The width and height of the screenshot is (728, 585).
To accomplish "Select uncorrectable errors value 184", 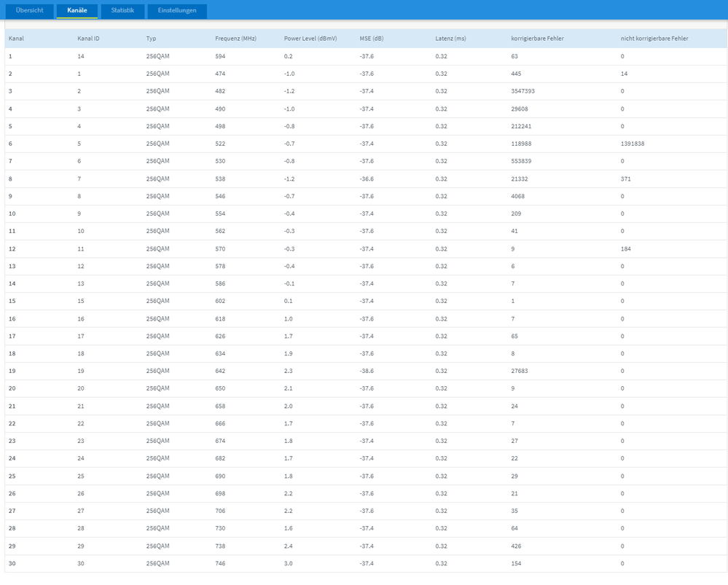I will tap(625, 249).
